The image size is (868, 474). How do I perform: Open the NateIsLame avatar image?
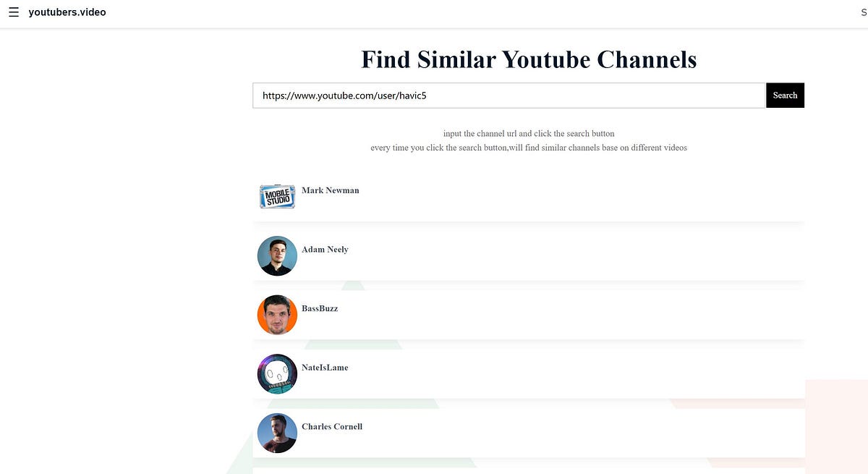pos(277,374)
